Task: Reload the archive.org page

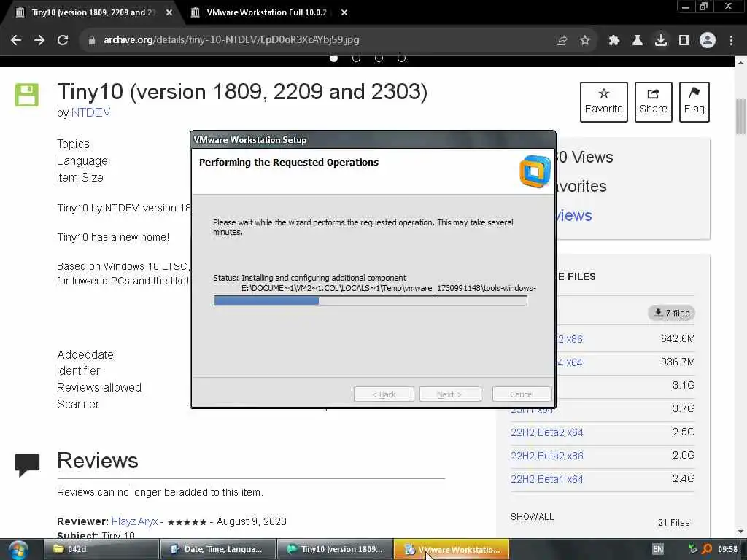Action: (x=63, y=40)
